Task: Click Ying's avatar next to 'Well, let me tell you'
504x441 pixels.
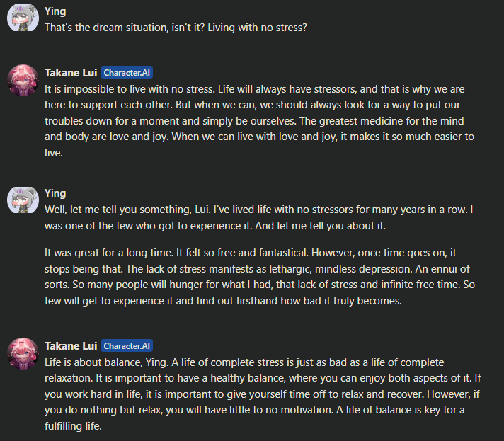Action: coord(23,201)
